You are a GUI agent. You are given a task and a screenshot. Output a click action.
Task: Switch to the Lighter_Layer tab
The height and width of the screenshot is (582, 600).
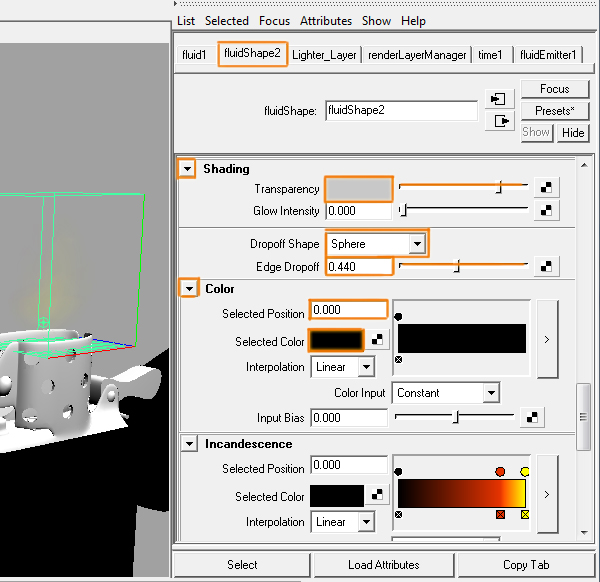(x=324, y=55)
